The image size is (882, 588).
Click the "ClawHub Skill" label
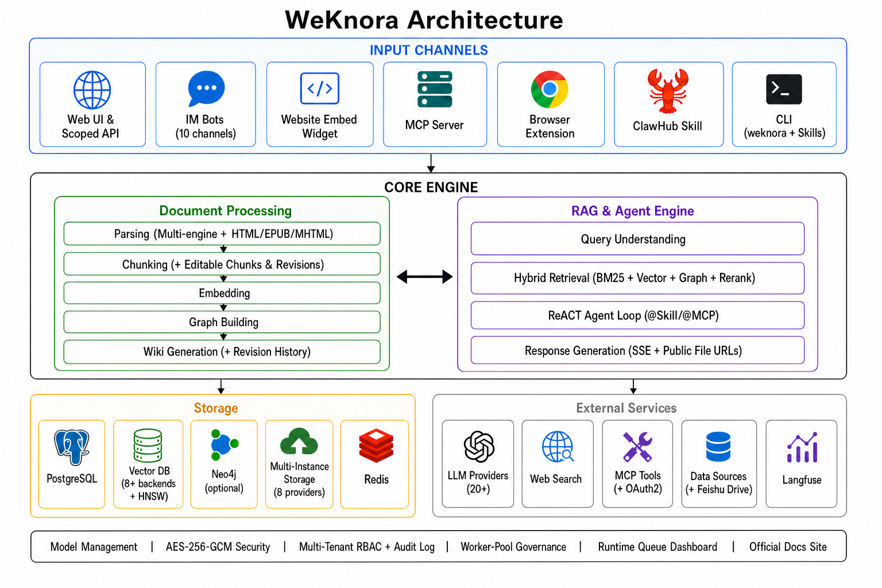coord(667,126)
